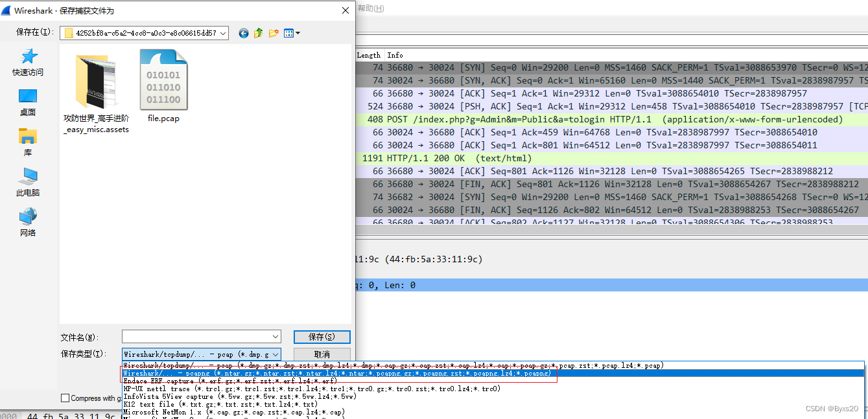Choose Microsoft NetMon 1.x file type
Image resolution: width=868 pixels, height=419 pixels.
click(x=493, y=412)
